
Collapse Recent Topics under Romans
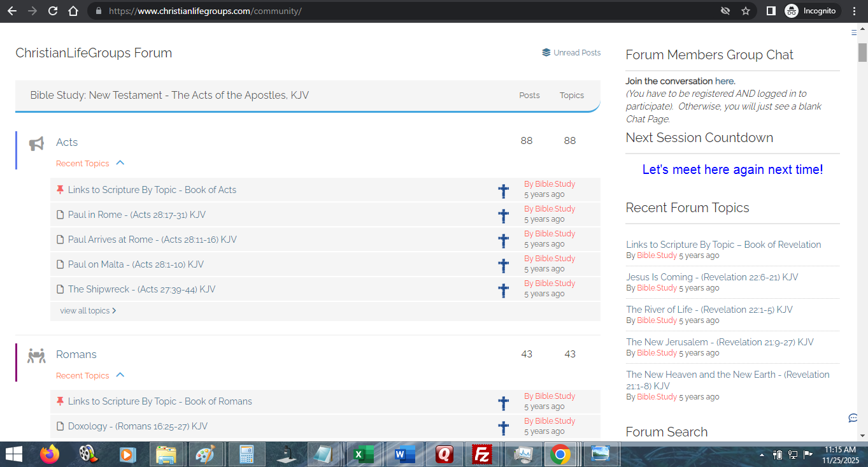point(120,375)
